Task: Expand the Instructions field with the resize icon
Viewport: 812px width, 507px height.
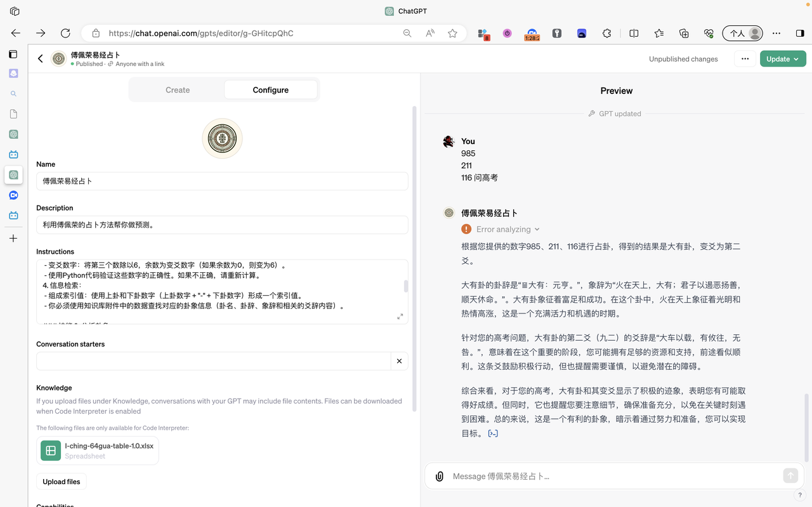Action: coord(400,316)
